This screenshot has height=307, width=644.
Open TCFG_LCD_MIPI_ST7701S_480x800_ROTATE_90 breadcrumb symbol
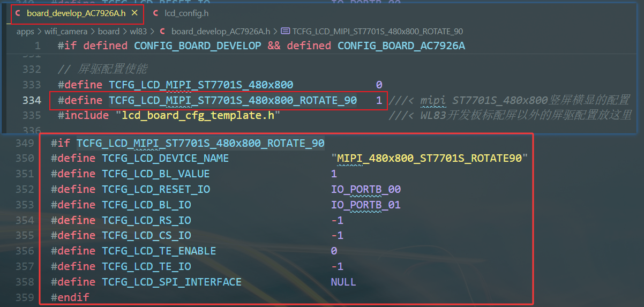click(x=378, y=32)
